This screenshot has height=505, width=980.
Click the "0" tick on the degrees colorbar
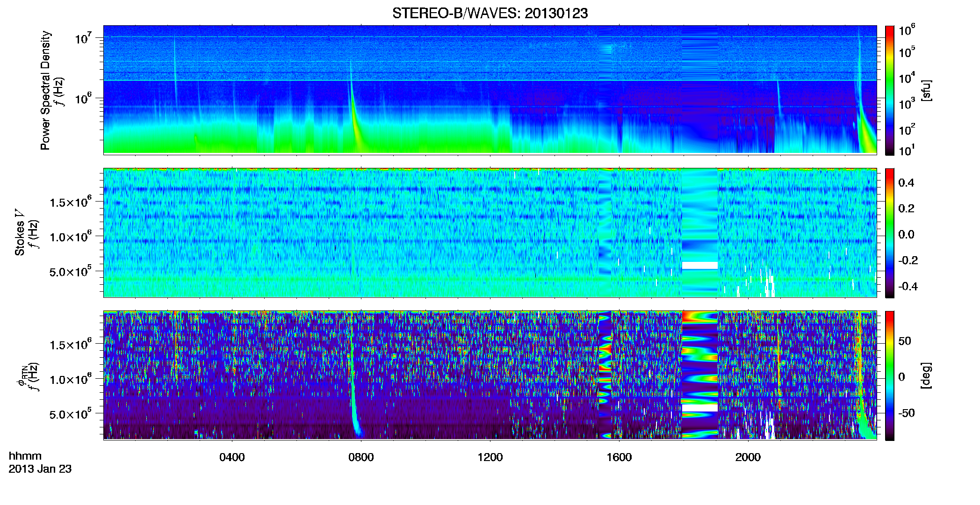click(x=901, y=377)
